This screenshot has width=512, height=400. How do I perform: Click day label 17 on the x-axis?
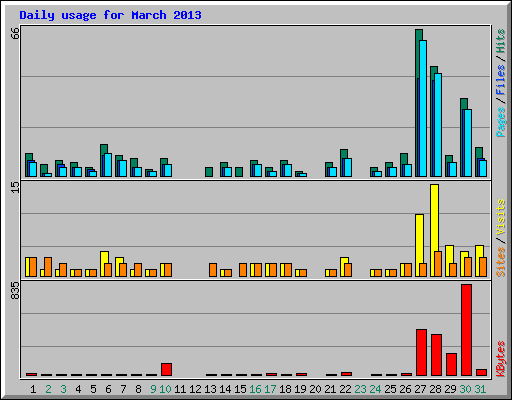(270, 389)
